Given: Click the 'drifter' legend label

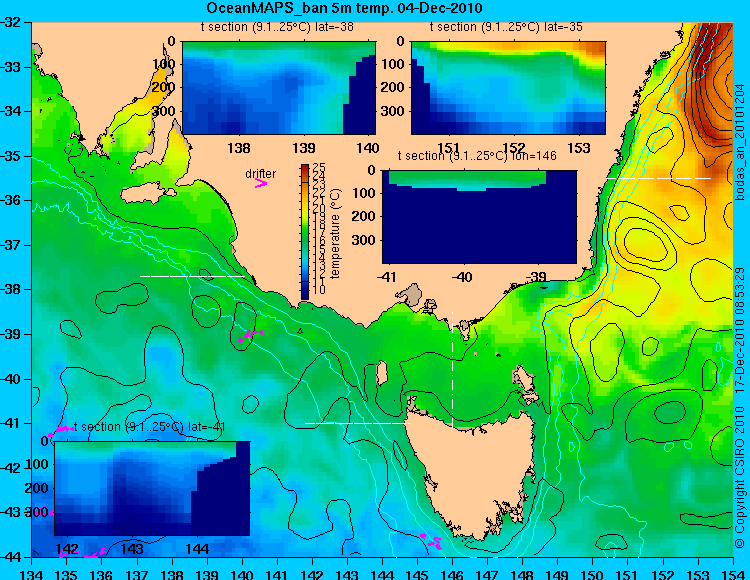Looking at the screenshot, I should tap(261, 174).
